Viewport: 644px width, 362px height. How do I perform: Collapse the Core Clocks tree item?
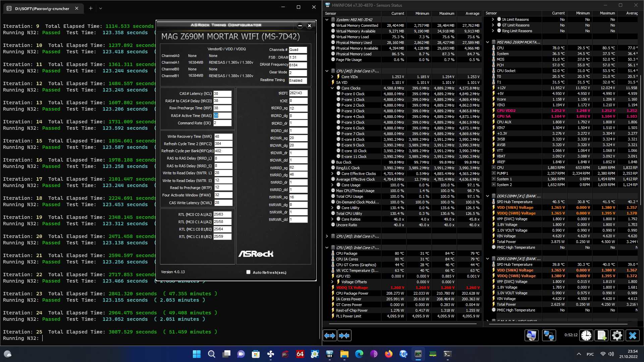332,88
